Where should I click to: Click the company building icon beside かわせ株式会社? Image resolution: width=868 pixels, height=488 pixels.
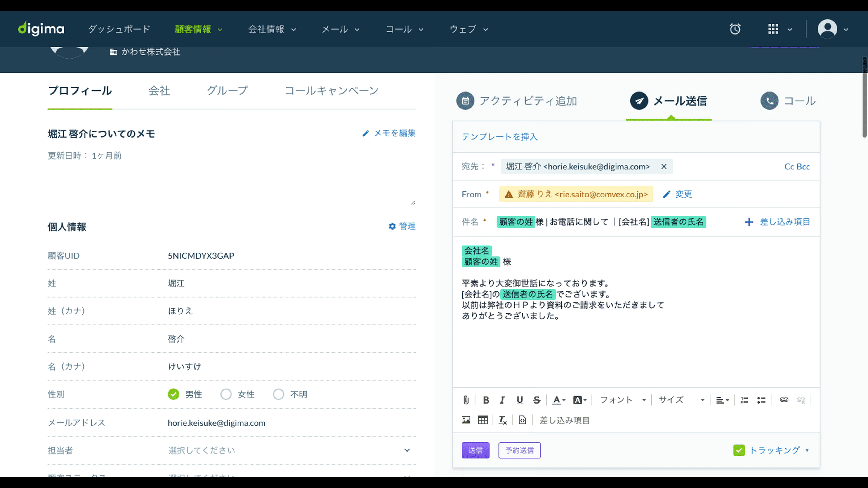pos(113,52)
